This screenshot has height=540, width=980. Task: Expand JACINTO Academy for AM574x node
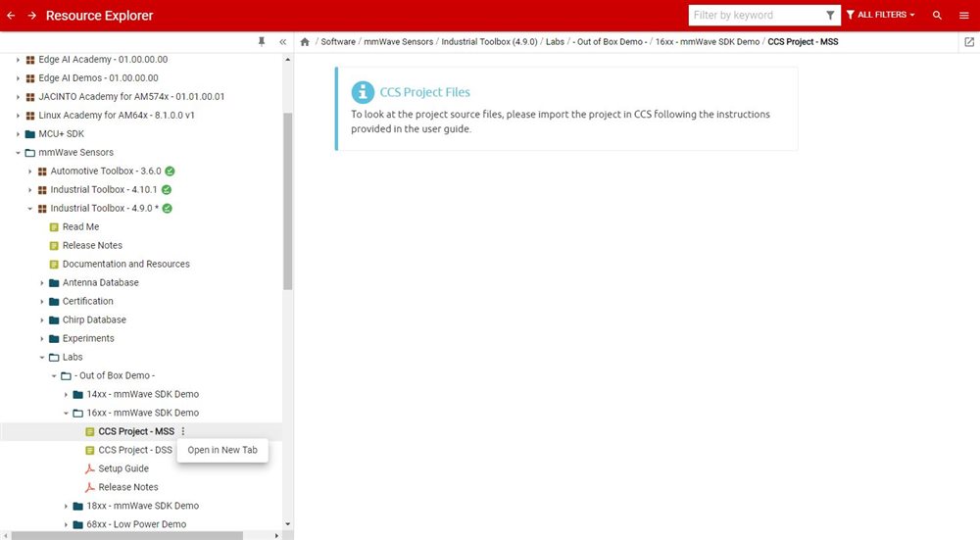click(x=18, y=97)
